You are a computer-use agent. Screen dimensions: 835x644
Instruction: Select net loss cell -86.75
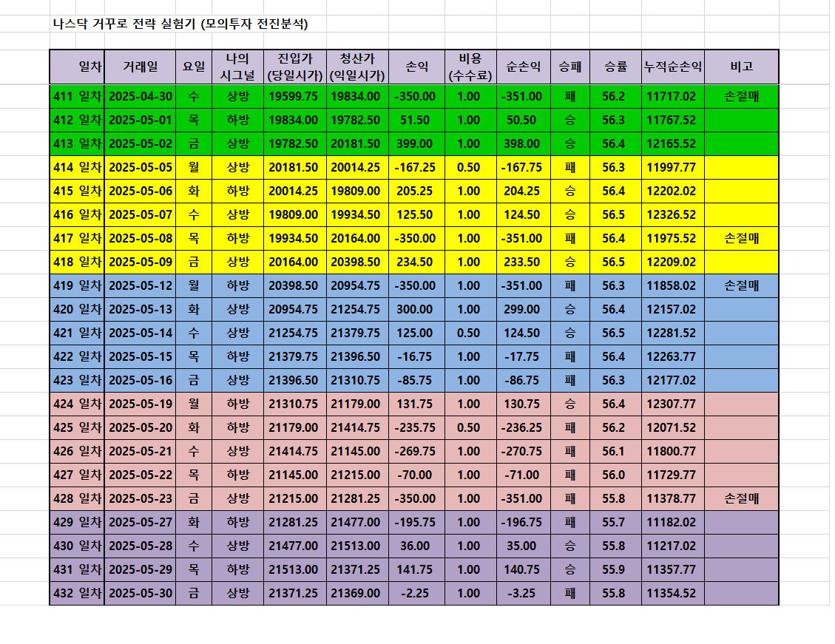(524, 381)
